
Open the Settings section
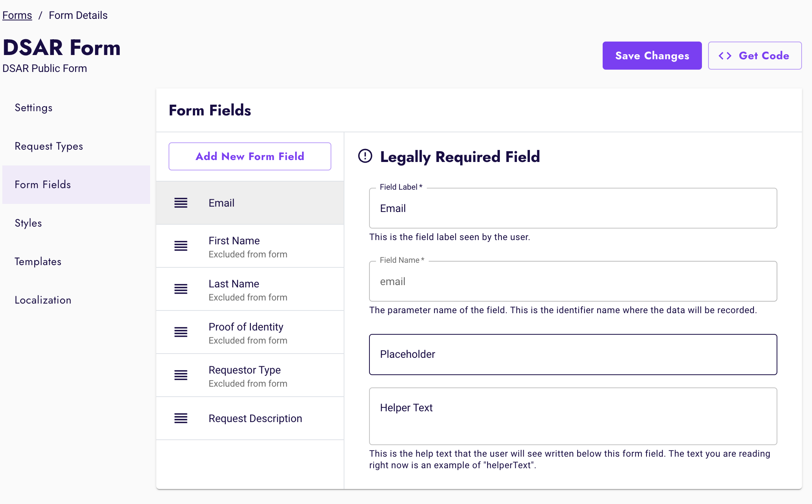coord(33,108)
